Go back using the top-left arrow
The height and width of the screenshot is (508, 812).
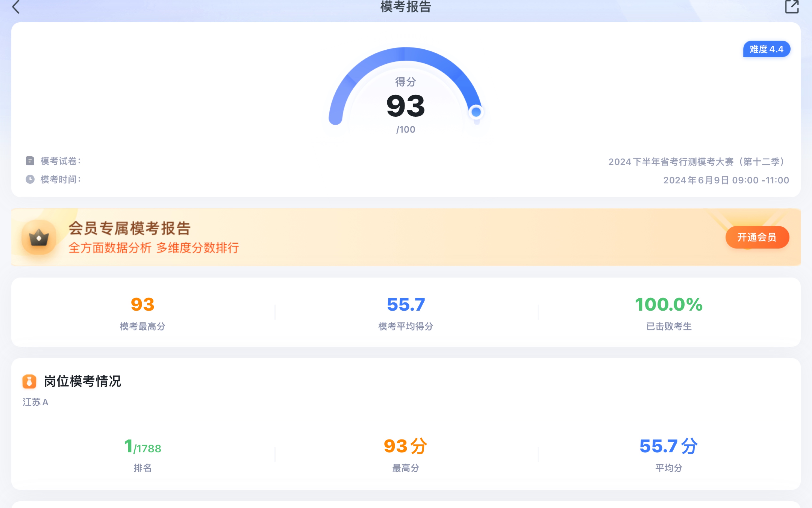[16, 7]
